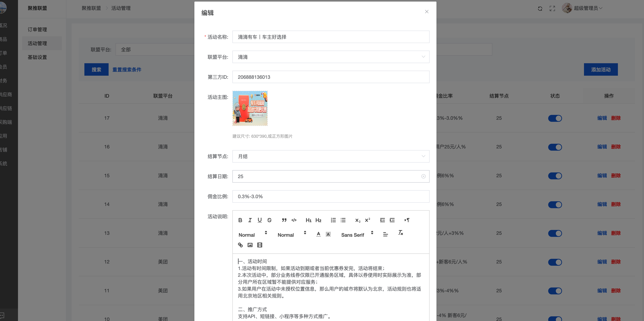The height and width of the screenshot is (321, 644).
Task: Open the text color picker
Action: 318,234
